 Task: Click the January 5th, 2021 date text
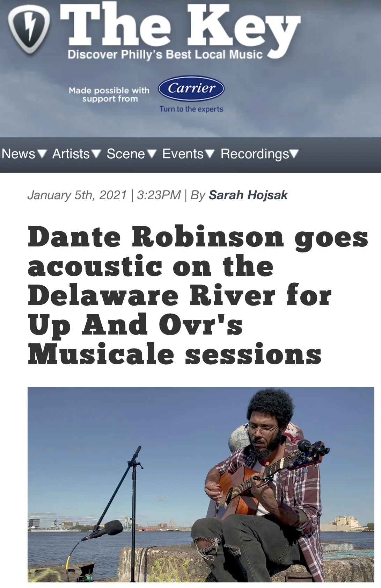point(77,195)
